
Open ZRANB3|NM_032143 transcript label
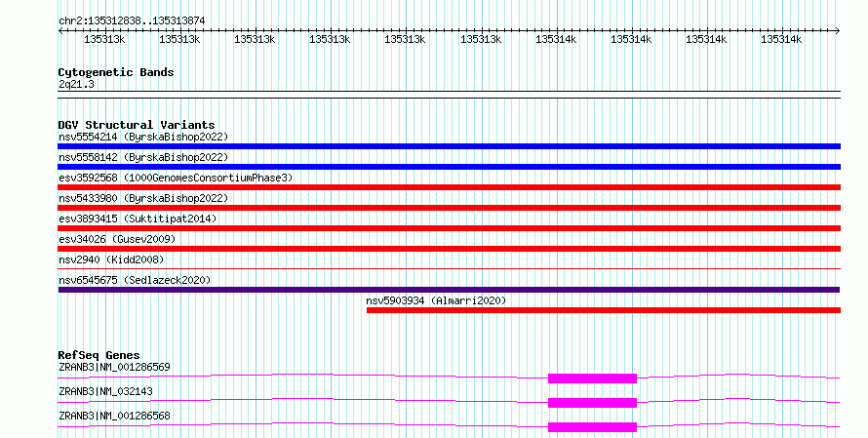[105, 391]
